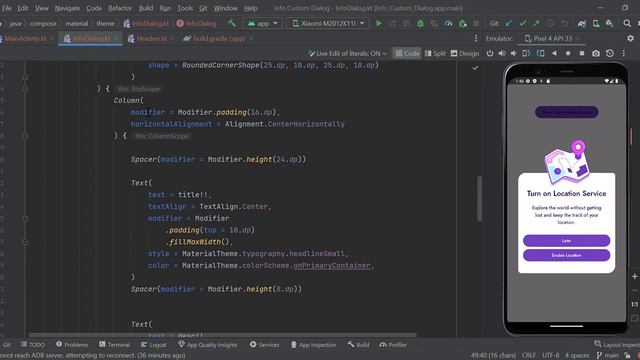
Task: Open the Tools menu
Action: pyautogui.click(x=185, y=8)
